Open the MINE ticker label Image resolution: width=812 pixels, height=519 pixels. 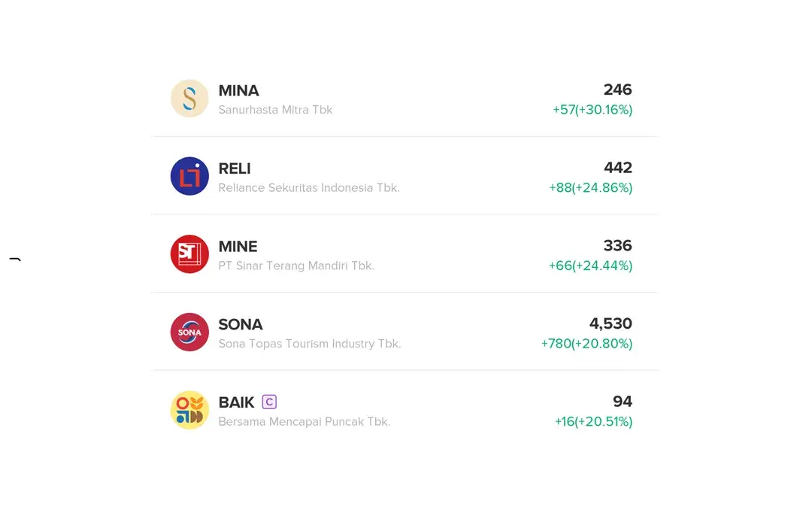tap(238, 247)
